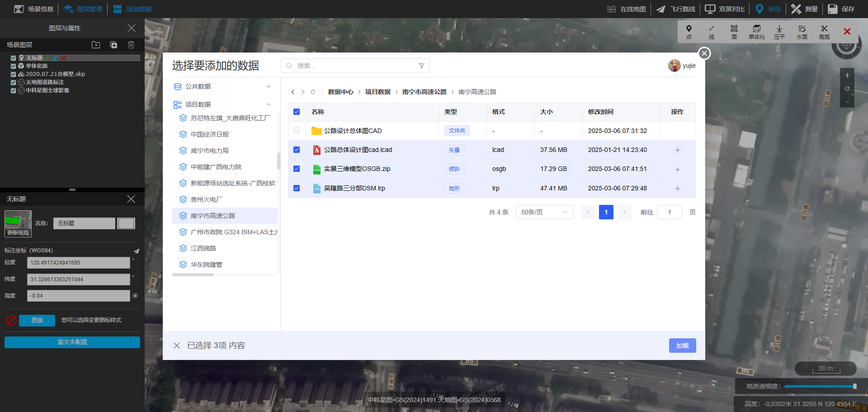Open the 50条/页 page size dropdown
The width and height of the screenshot is (868, 412).
(x=544, y=212)
